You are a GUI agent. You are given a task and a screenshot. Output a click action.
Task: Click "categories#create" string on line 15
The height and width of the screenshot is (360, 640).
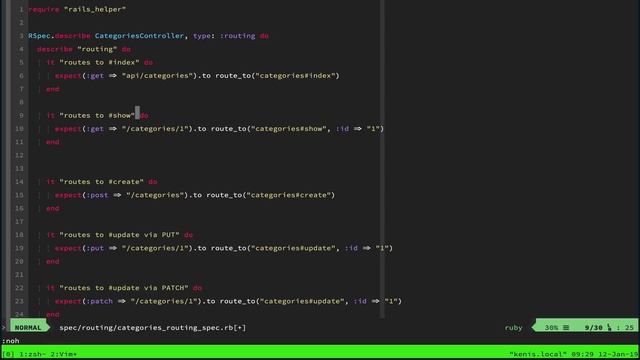click(289, 195)
